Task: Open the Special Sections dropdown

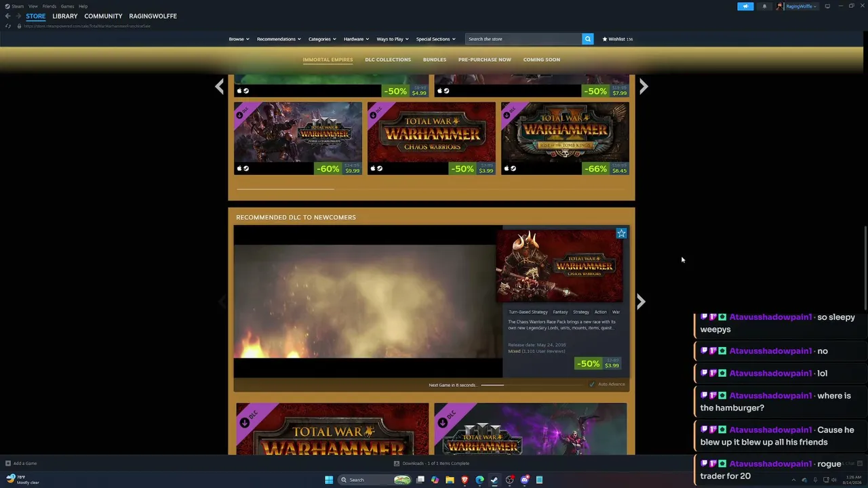Action: tap(435, 39)
